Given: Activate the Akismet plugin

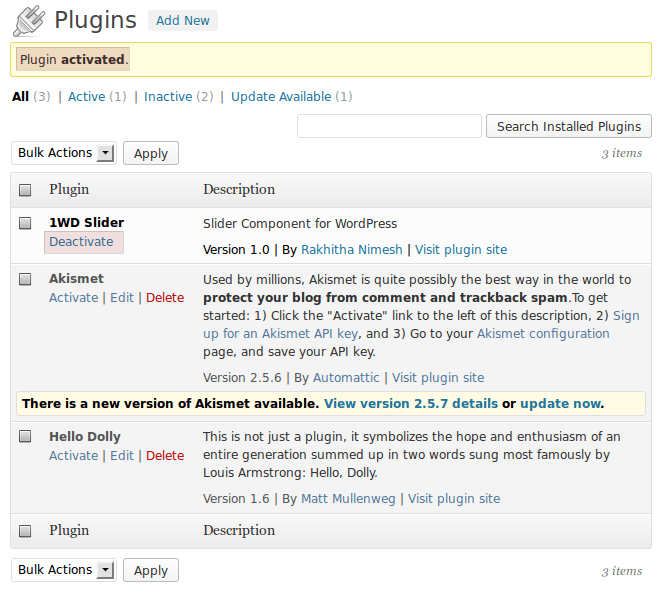Looking at the screenshot, I should tap(73, 298).
